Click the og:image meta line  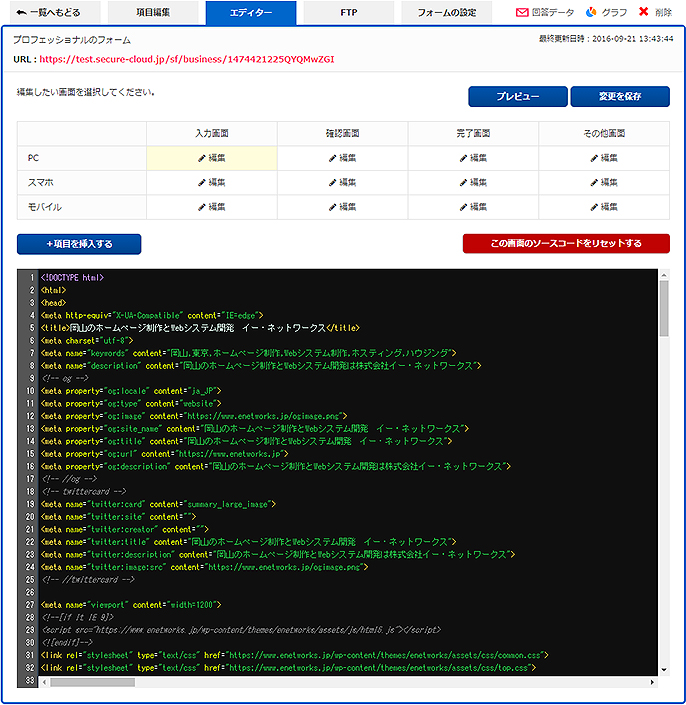coord(194,416)
